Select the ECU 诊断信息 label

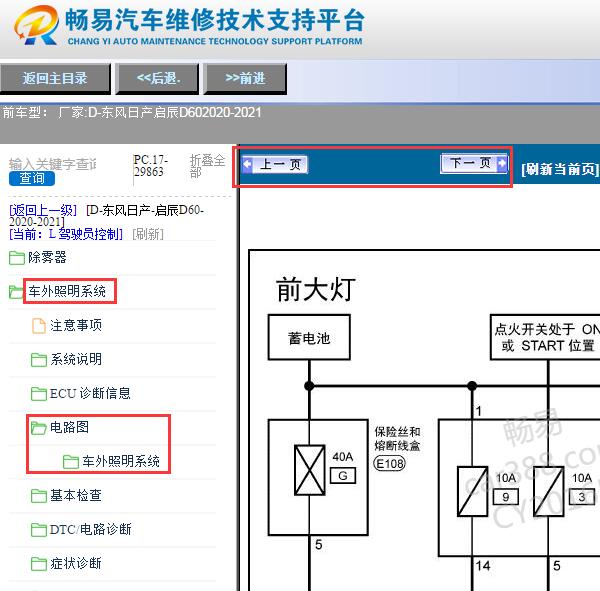tap(90, 393)
